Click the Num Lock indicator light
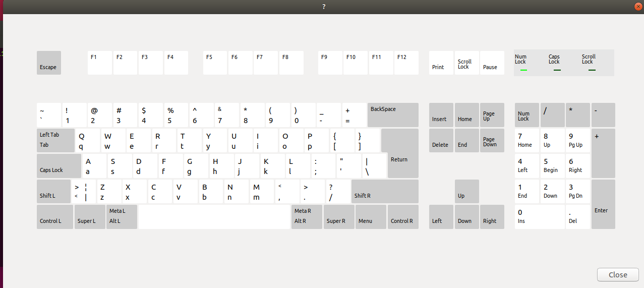Image resolution: width=644 pixels, height=288 pixels. [x=523, y=70]
